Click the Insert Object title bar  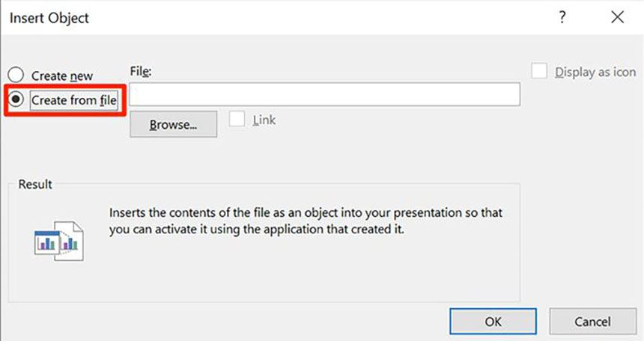tap(225, 18)
